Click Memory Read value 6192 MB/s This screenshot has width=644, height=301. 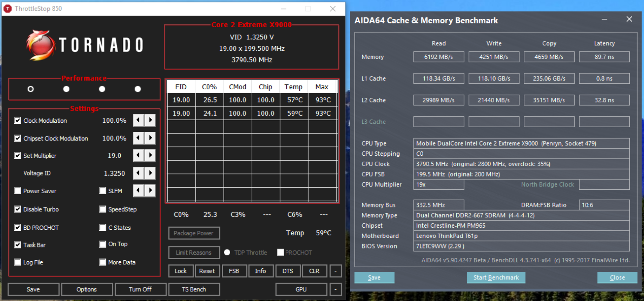[439, 57]
